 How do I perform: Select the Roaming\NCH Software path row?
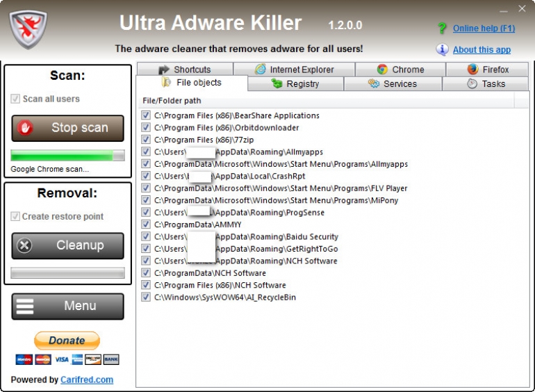tap(239, 261)
